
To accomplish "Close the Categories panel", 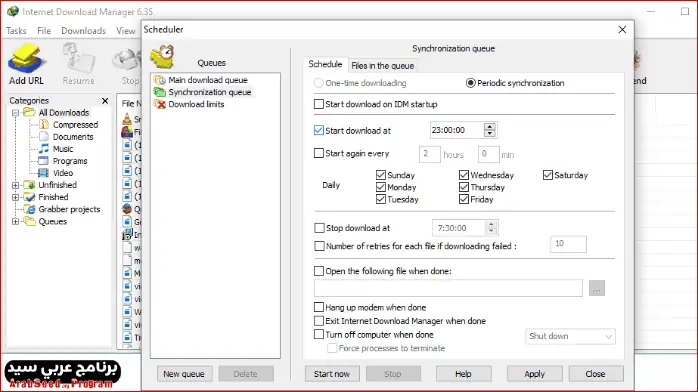I will tap(105, 101).
